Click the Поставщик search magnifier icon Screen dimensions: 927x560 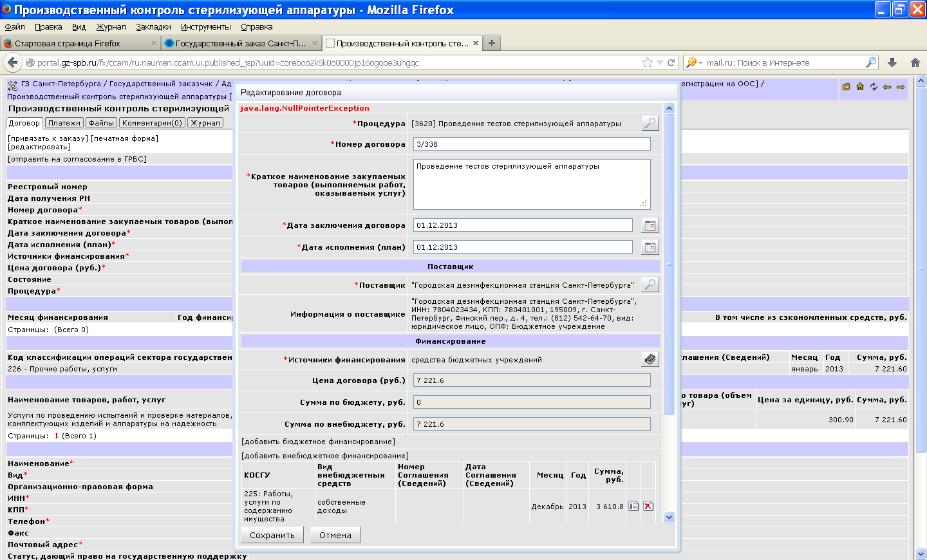(x=650, y=285)
